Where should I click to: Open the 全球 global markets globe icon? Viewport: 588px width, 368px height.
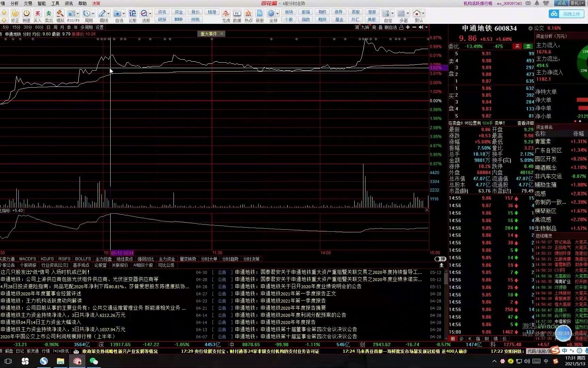(271, 13)
